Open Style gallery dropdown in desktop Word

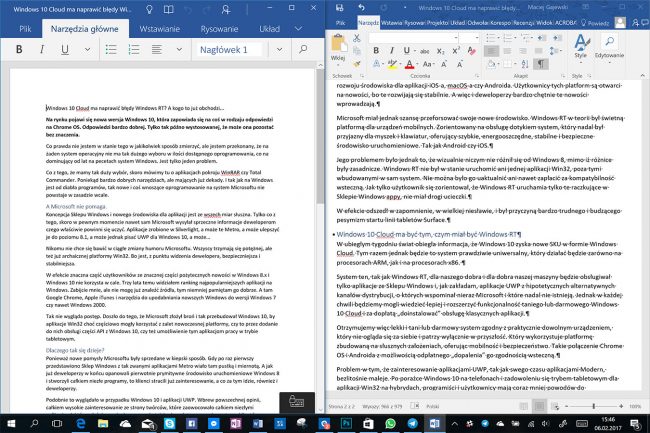pos(581,48)
